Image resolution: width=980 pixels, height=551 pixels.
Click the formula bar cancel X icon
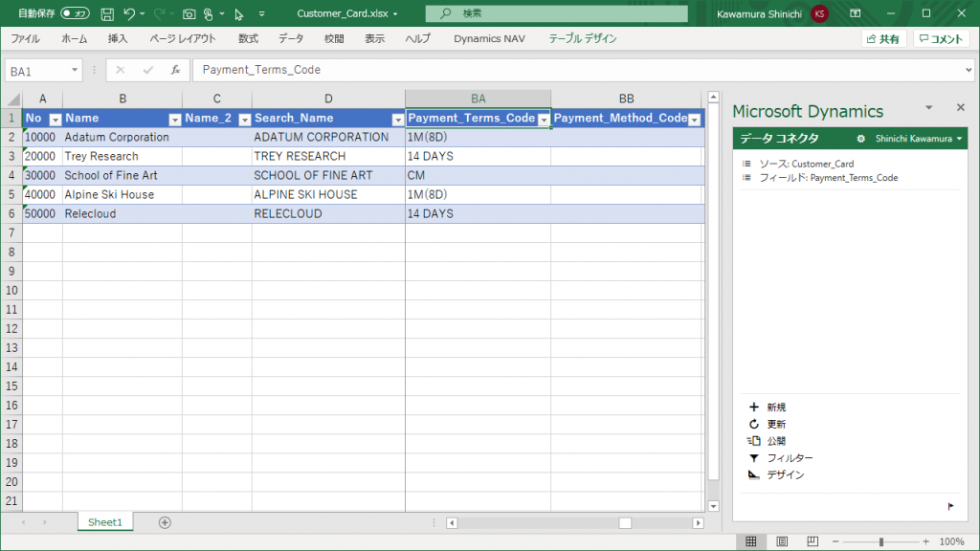[120, 70]
